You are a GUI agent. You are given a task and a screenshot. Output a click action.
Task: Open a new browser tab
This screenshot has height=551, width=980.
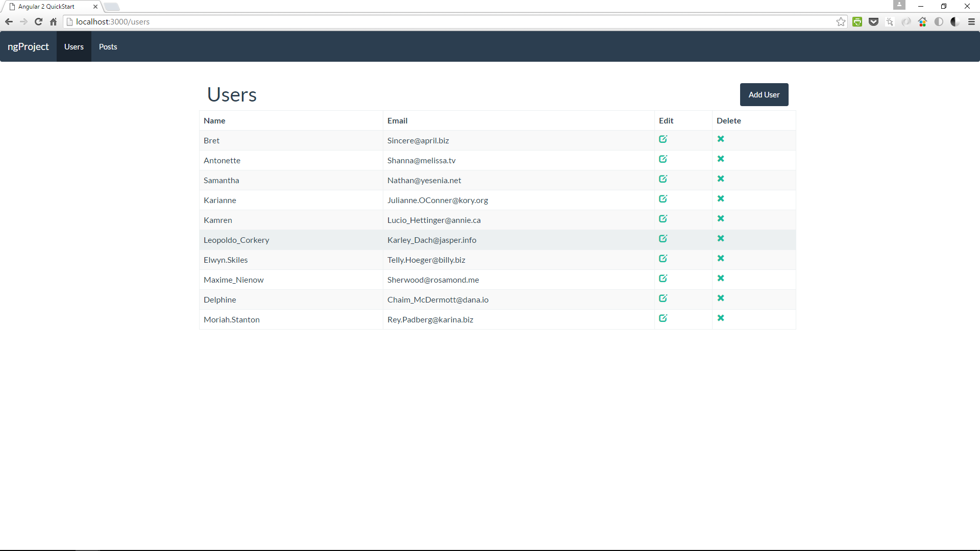(112, 7)
